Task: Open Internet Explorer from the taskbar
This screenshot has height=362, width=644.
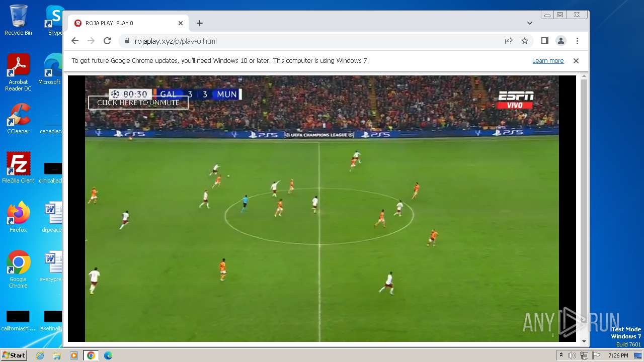Action: click(40, 355)
